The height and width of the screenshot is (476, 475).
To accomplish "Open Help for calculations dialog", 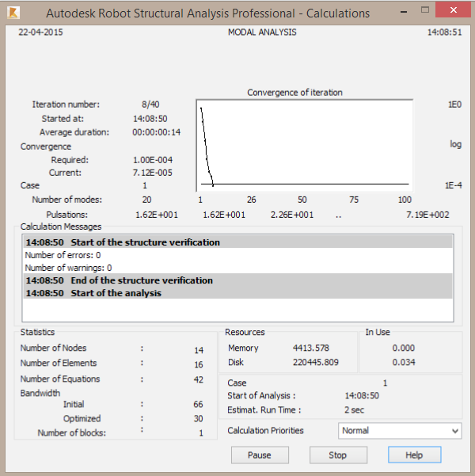I will click(x=414, y=455).
